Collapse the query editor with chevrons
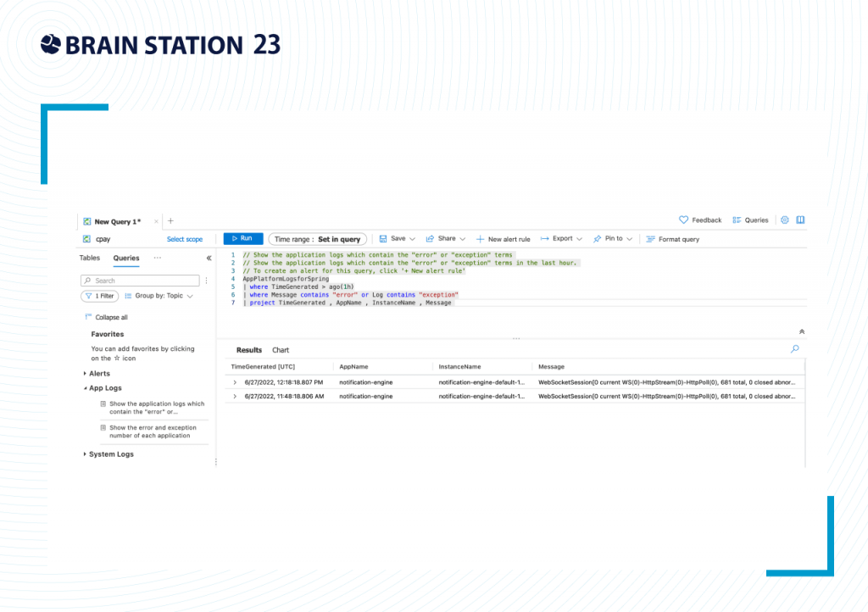 pyautogui.click(x=802, y=332)
